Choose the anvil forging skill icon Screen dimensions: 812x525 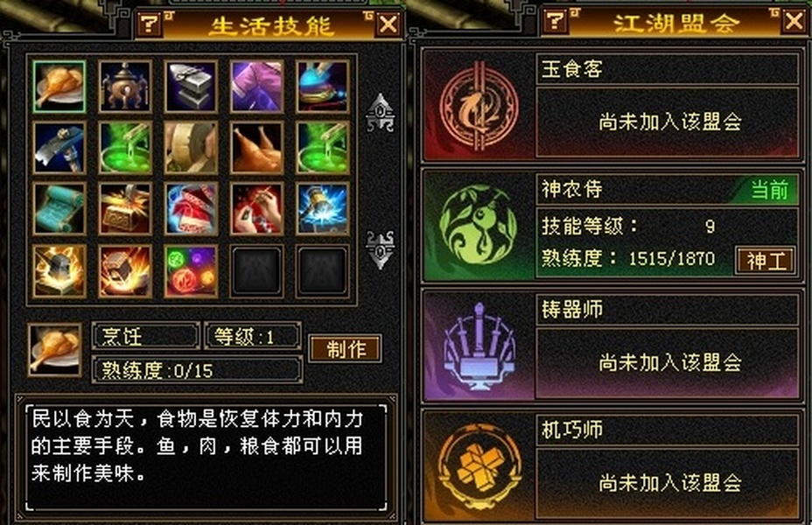pyautogui.click(x=191, y=86)
